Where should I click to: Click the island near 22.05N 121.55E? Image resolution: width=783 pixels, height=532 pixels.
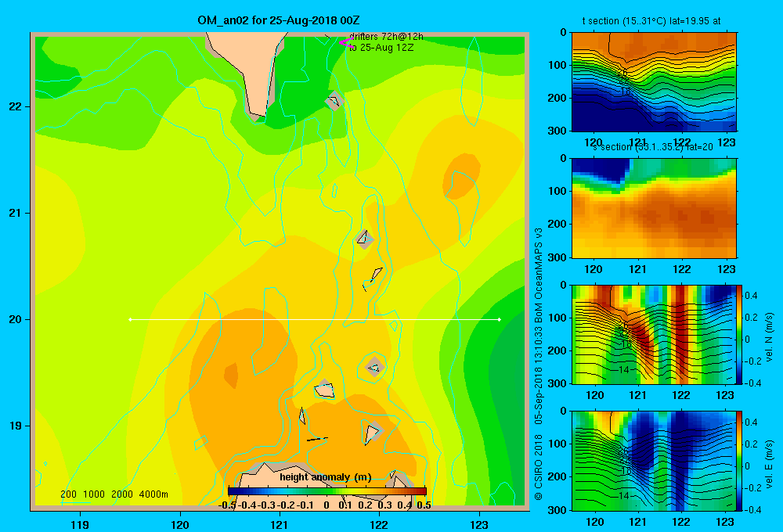point(334,101)
